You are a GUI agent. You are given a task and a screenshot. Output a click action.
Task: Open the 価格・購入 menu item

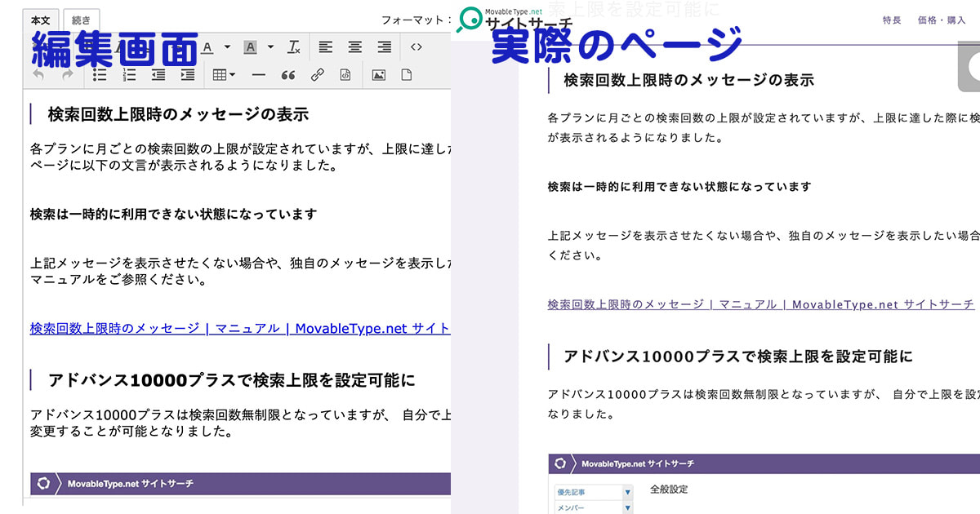point(942,20)
